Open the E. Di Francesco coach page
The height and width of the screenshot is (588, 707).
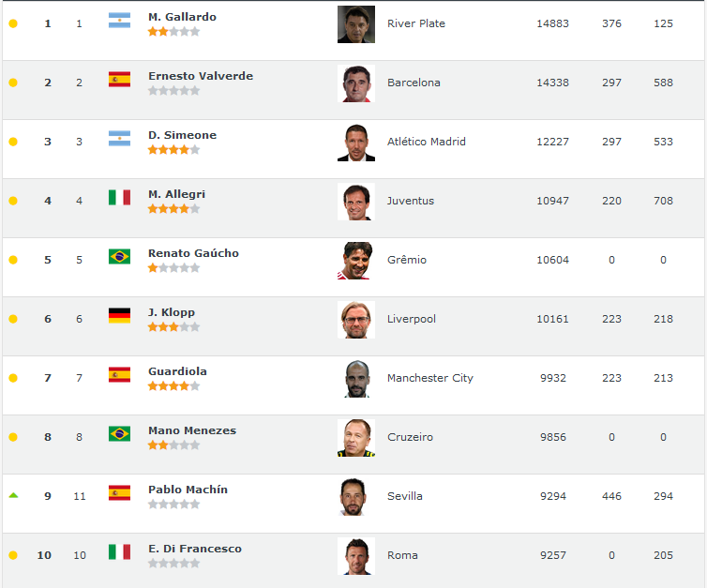pos(194,549)
